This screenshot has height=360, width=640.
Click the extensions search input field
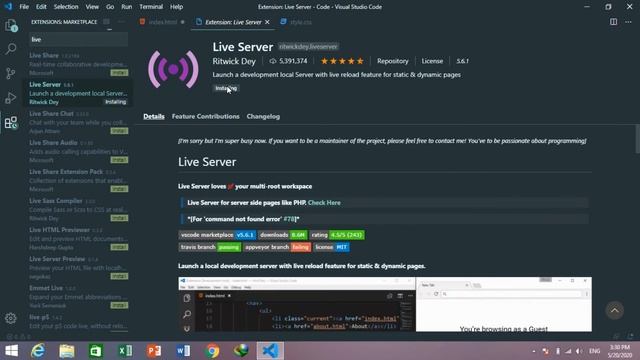(x=78, y=40)
